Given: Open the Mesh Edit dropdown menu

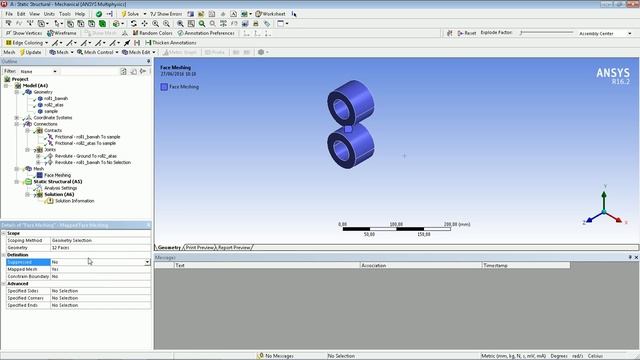Looking at the screenshot, I should [x=139, y=52].
